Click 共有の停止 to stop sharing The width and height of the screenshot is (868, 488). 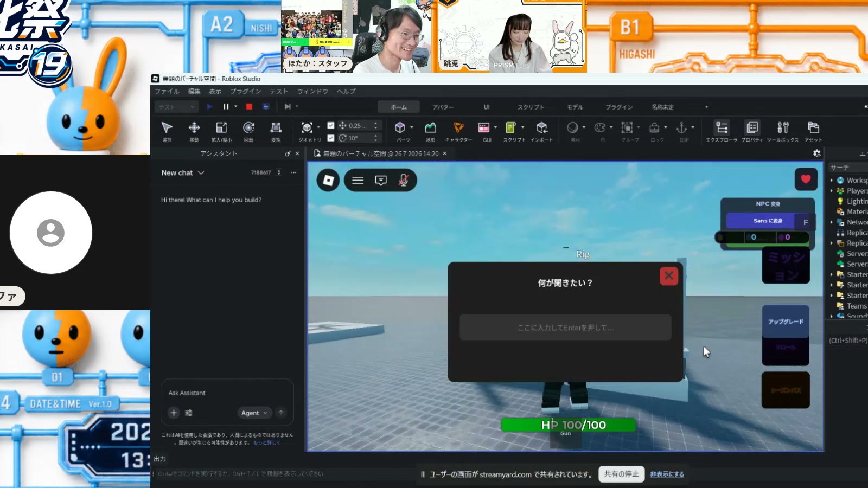(622, 474)
